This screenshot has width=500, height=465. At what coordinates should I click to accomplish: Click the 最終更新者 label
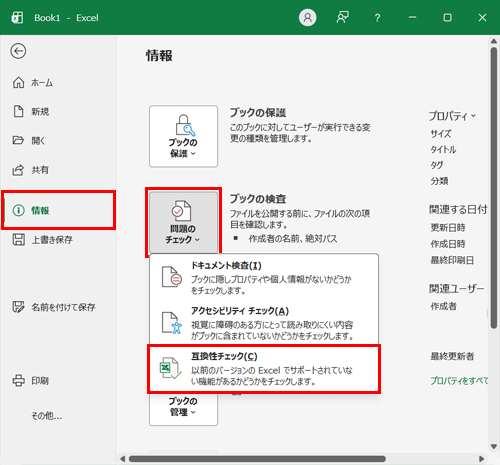[452, 356]
